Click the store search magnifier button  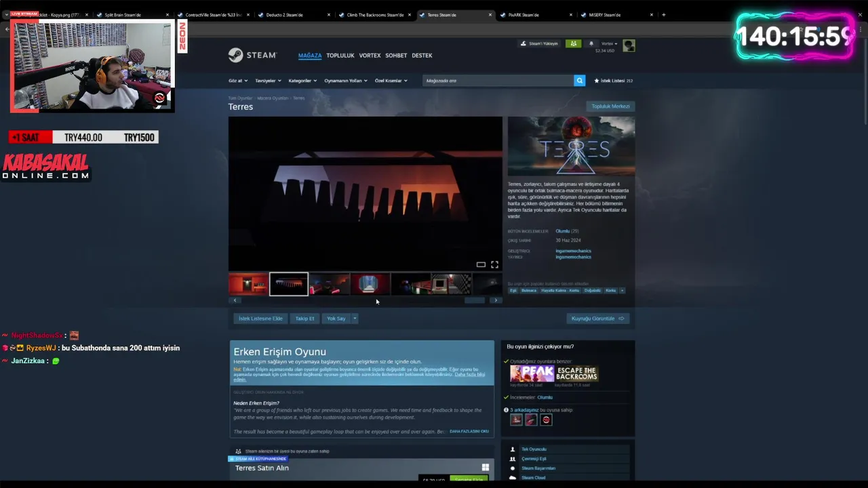(579, 81)
